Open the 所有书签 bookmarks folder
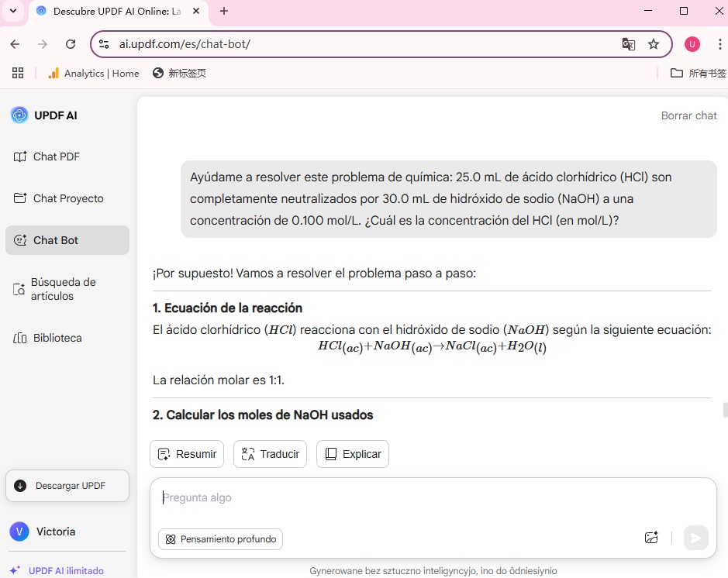This screenshot has height=578, width=728. pos(699,73)
